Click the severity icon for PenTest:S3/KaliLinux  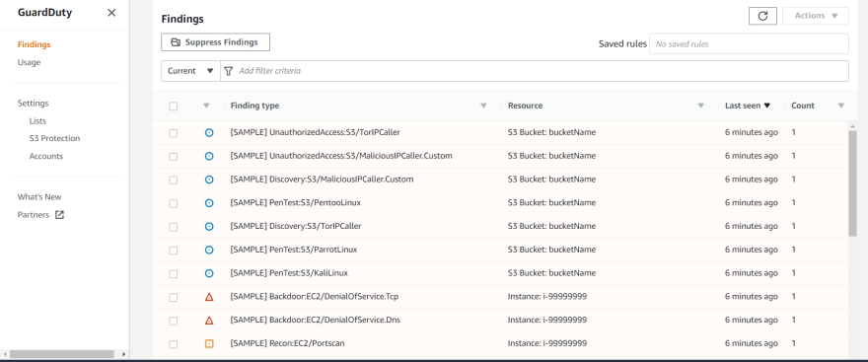(209, 273)
